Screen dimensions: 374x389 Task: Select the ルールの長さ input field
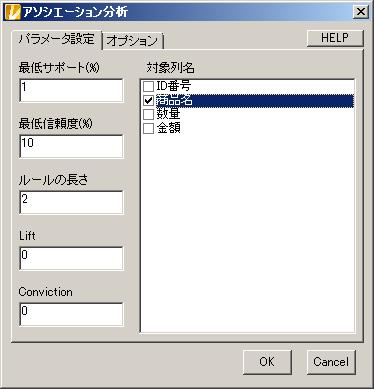pos(71,202)
